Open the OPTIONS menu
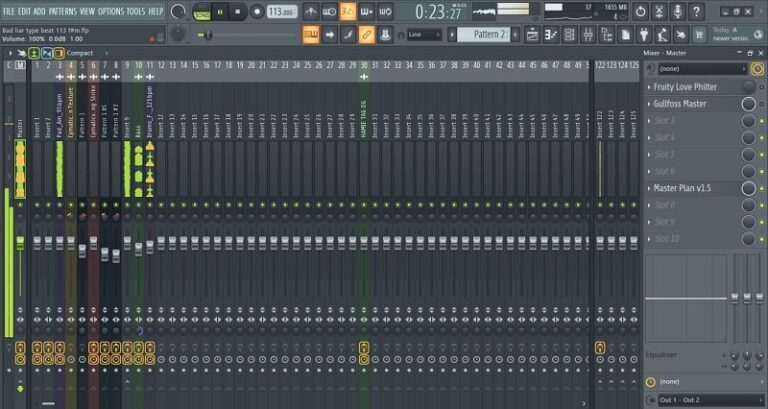This screenshot has width=768, height=409. pos(112,11)
